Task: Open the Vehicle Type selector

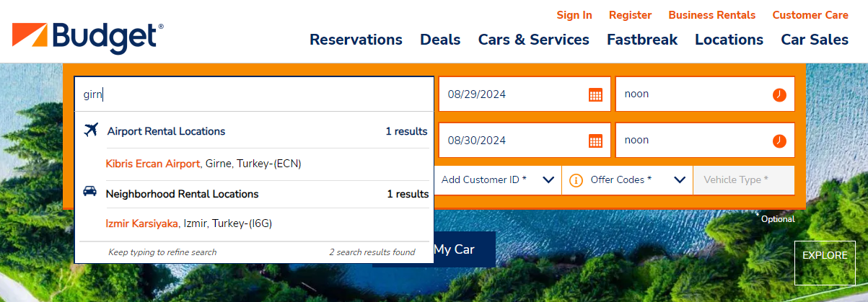Action: [x=744, y=180]
